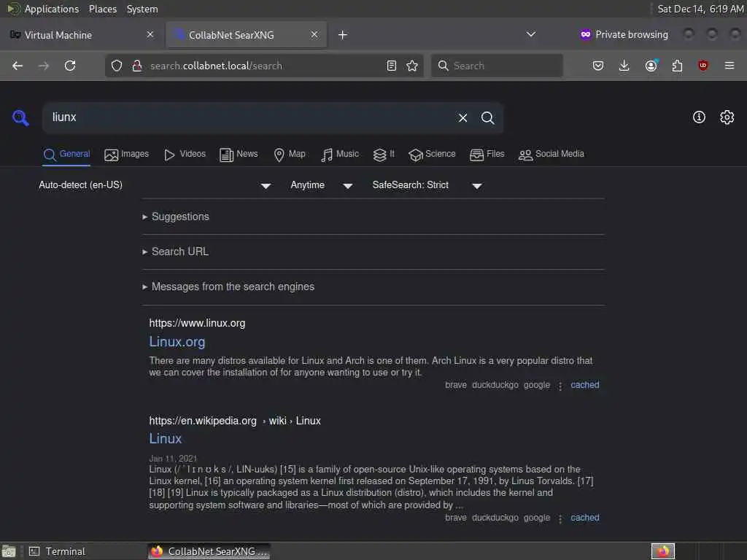Open the Linux.org result title link
This screenshot has height=560, width=747.
(x=177, y=342)
